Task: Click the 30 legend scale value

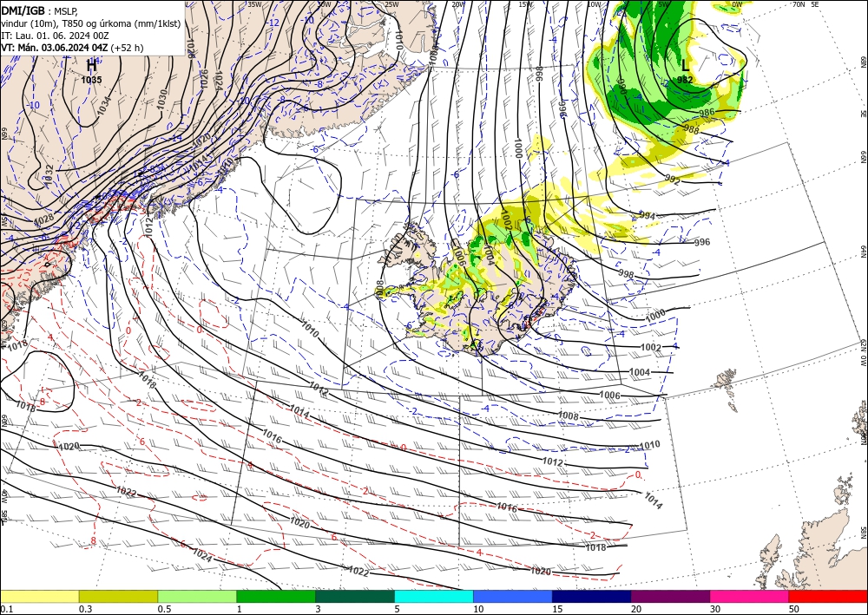Action: [x=716, y=609]
